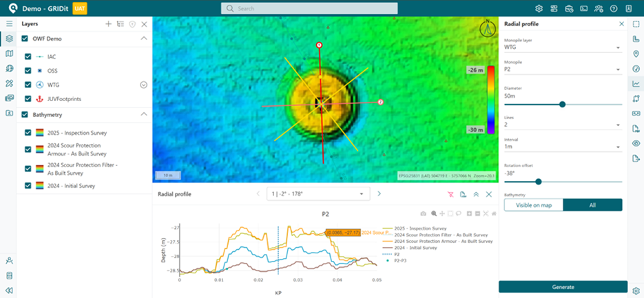The image size is (644, 298).
Task: Close the Radial profile settings panel
Action: click(x=621, y=24)
